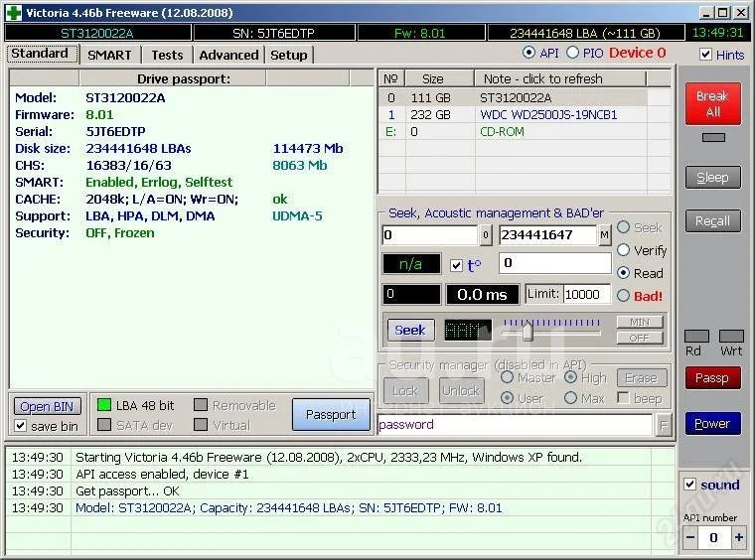Click the Open BIN button
The height and width of the screenshot is (560, 755).
coord(47,406)
